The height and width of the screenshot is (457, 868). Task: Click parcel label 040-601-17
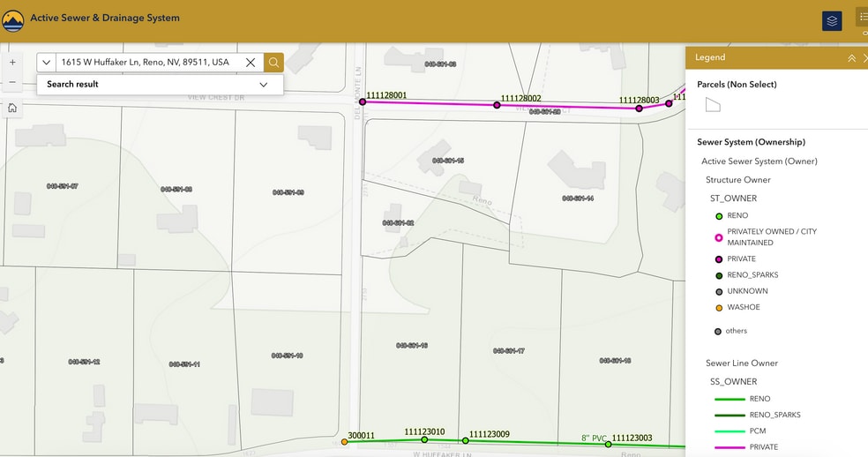(509, 350)
